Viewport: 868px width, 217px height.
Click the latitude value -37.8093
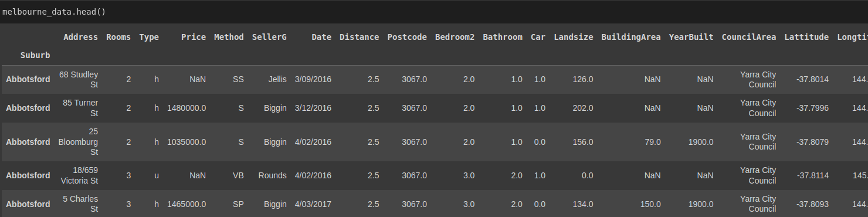point(812,204)
